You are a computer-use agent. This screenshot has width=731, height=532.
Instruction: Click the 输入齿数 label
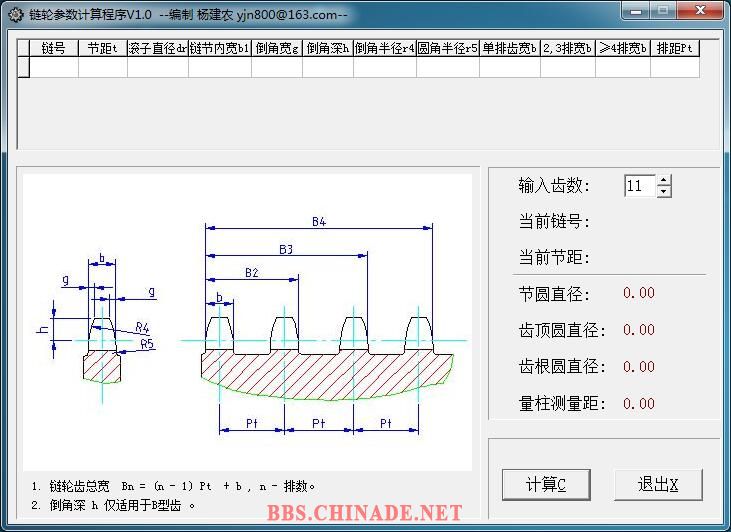(x=554, y=186)
